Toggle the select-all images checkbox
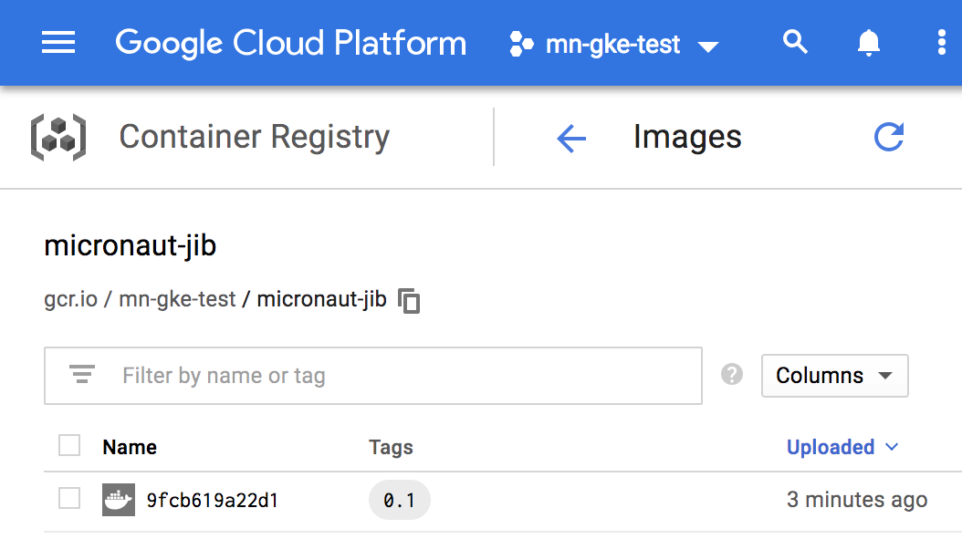This screenshot has width=962, height=560. (x=69, y=446)
